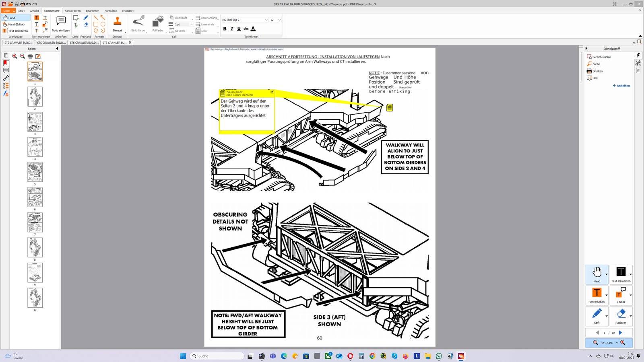
Task: Click the orange highlight text marker
Action: (37, 18)
